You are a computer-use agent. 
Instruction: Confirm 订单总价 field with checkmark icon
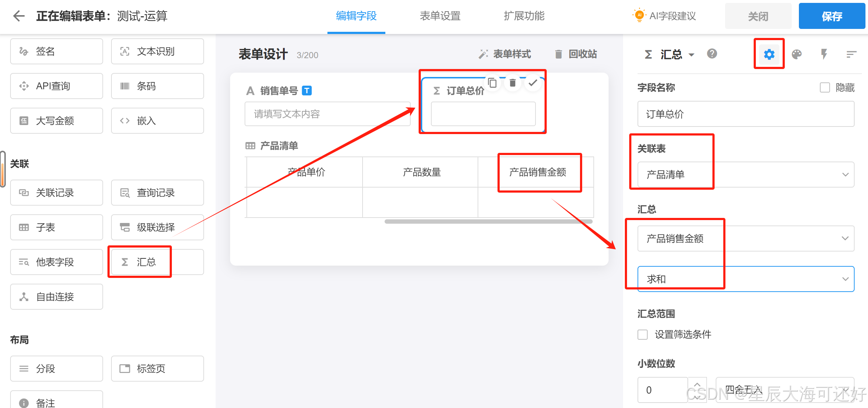533,83
